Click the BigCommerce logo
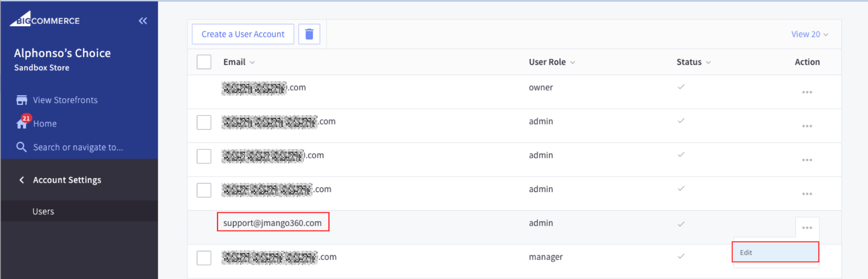The image size is (868, 279). coord(45,20)
